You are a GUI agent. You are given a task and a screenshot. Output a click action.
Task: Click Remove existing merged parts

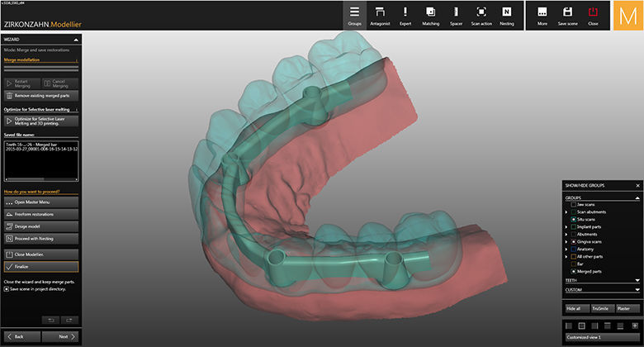[x=41, y=96]
